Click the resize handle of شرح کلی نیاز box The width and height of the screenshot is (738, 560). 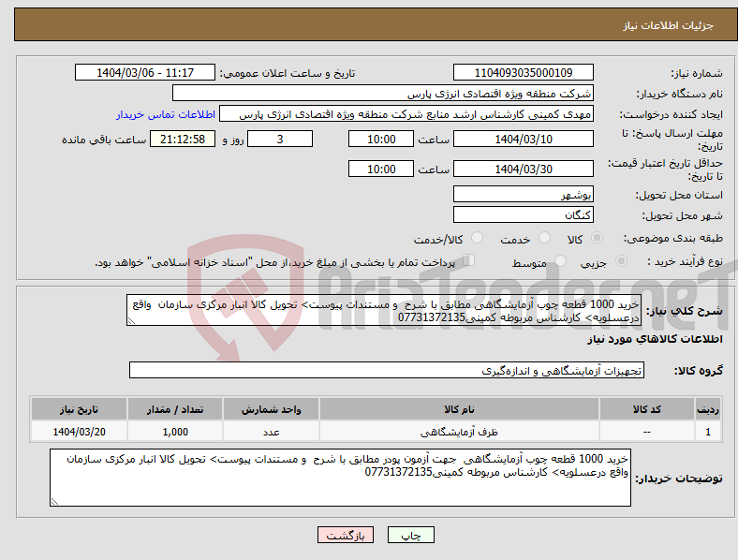click(x=131, y=321)
